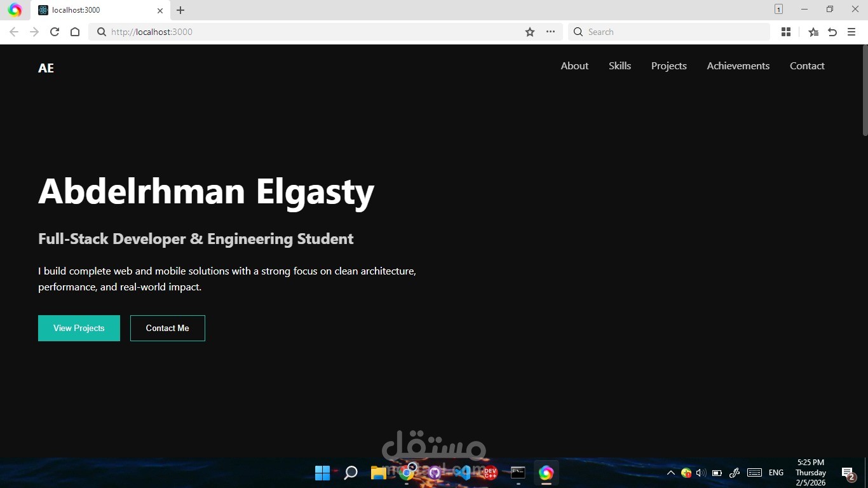Click the Contact Me button
The width and height of the screenshot is (868, 488).
tap(168, 328)
